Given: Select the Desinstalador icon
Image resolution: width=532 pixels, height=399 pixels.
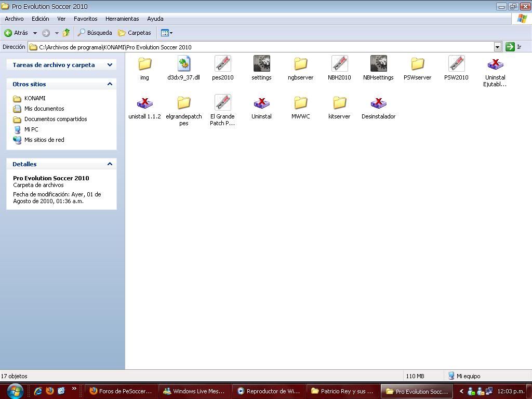Looking at the screenshot, I should (x=378, y=103).
